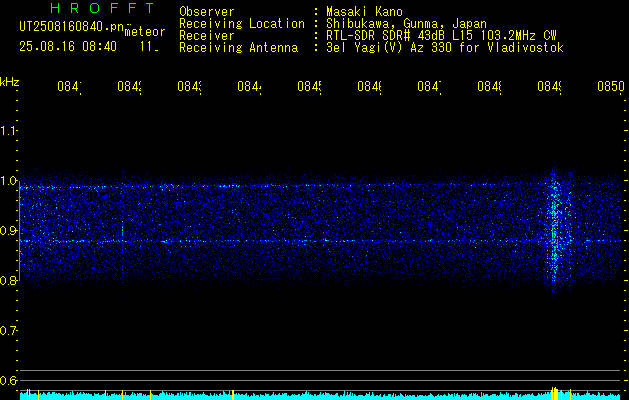Click the 1.0 frequency axis label

tap(8, 181)
